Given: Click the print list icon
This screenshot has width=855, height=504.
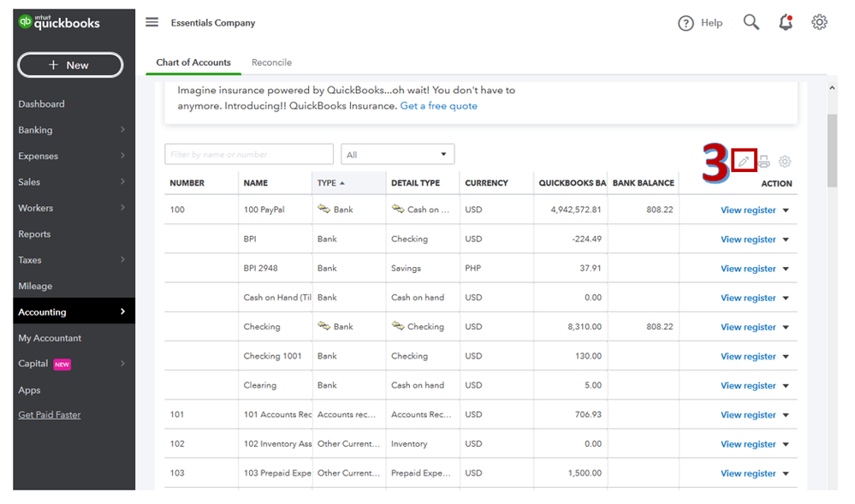Looking at the screenshot, I should click(764, 161).
